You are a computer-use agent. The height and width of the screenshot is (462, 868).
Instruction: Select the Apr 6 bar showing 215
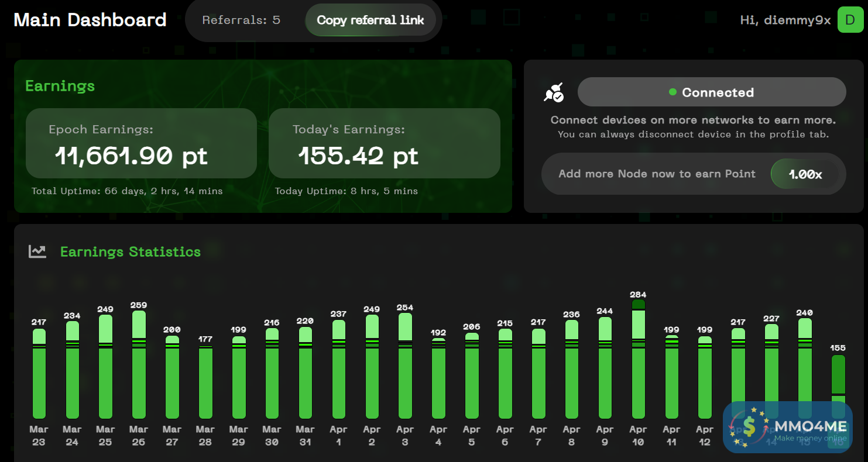[x=505, y=374]
